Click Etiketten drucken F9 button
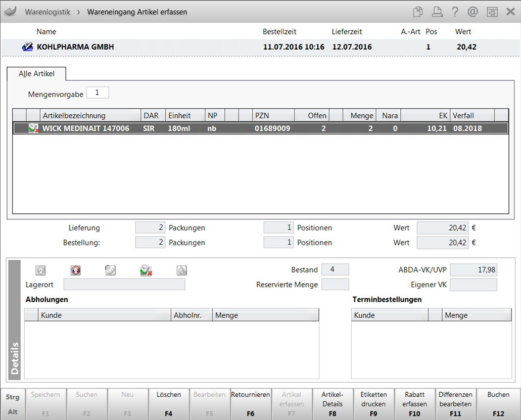 [373, 404]
